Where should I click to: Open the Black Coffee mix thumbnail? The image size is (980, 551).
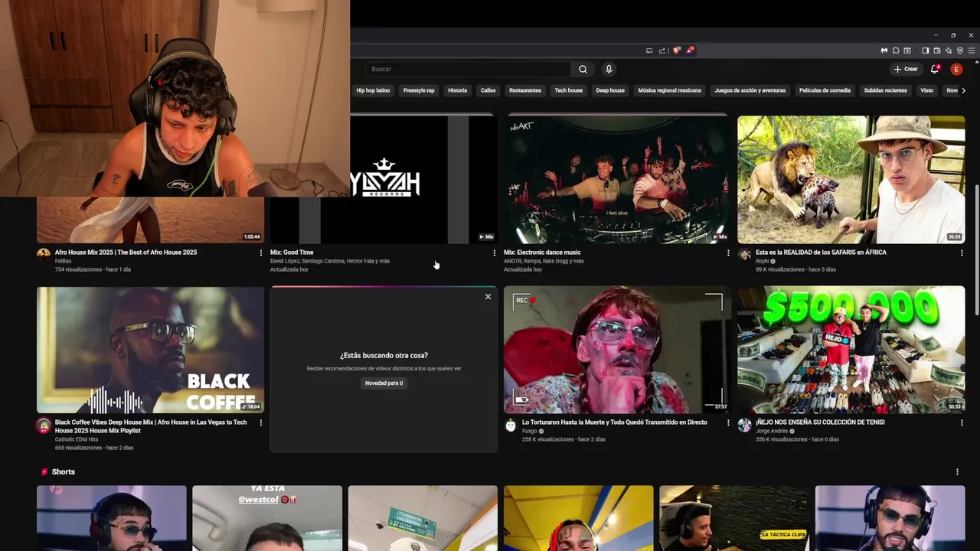click(x=150, y=350)
